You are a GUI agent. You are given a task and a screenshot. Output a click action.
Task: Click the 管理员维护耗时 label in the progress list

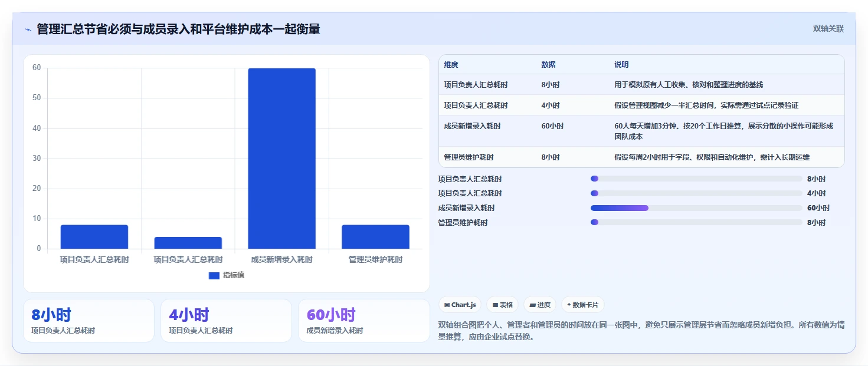click(463, 222)
